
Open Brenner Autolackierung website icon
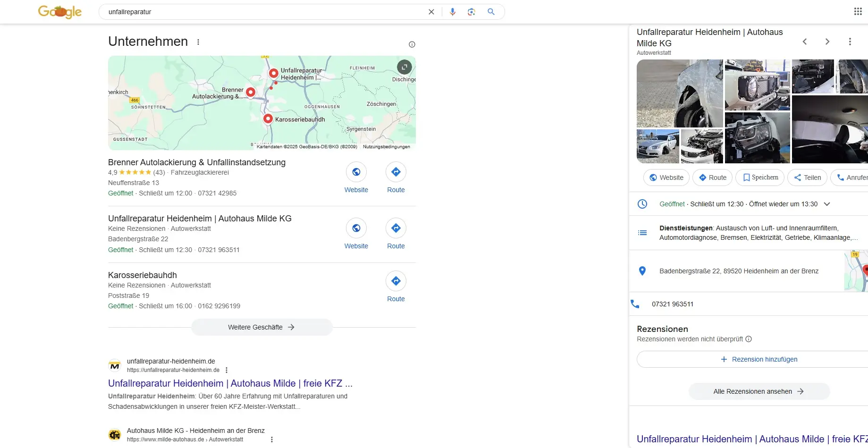point(356,172)
